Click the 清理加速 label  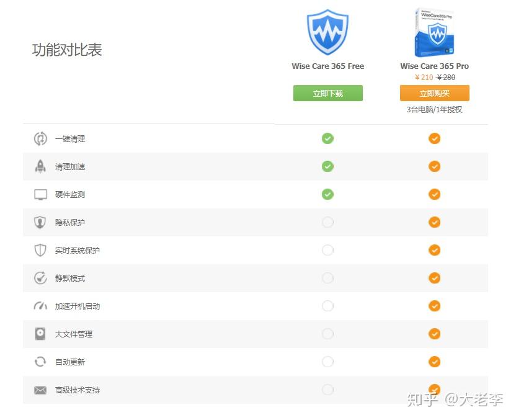click(x=70, y=166)
